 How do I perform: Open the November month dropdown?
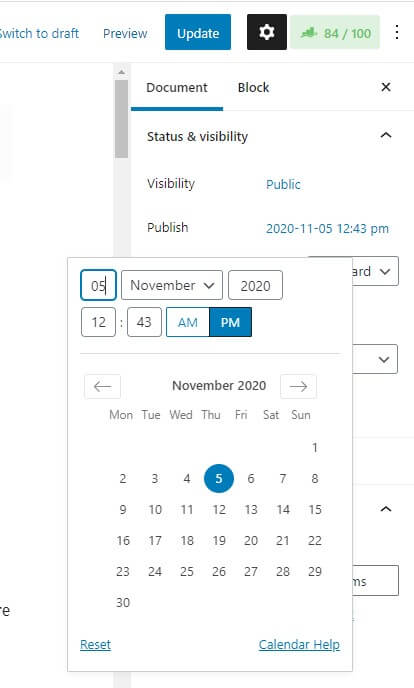click(x=172, y=285)
